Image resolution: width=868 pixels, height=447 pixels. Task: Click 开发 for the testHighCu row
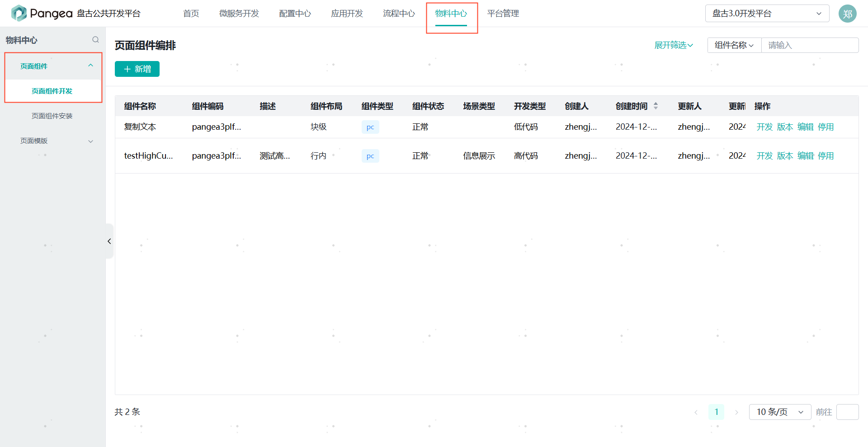[764, 156]
